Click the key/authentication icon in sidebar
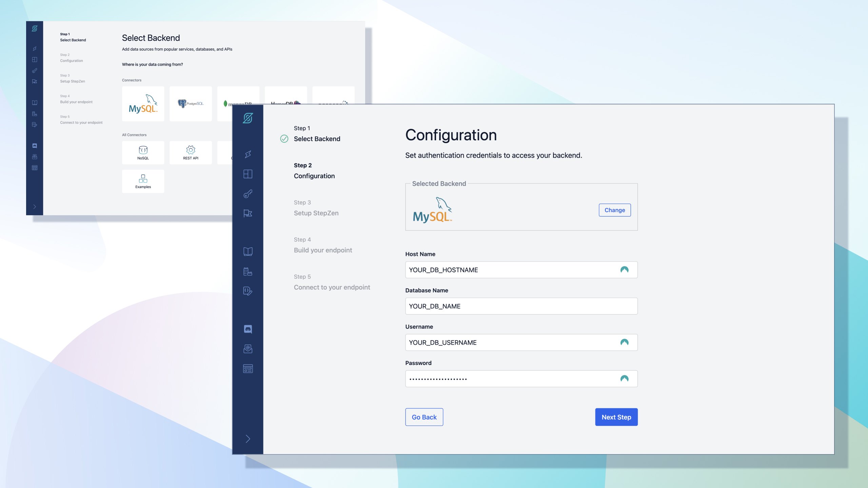 point(248,194)
